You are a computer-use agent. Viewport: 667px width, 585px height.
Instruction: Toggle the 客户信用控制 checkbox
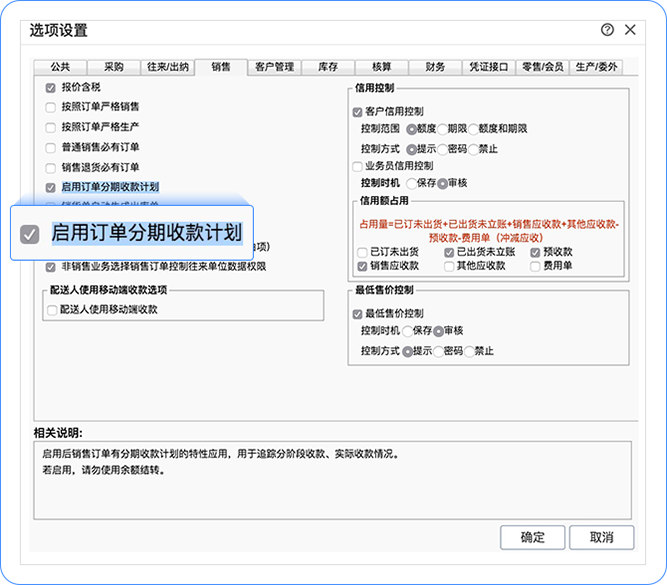tap(357, 112)
